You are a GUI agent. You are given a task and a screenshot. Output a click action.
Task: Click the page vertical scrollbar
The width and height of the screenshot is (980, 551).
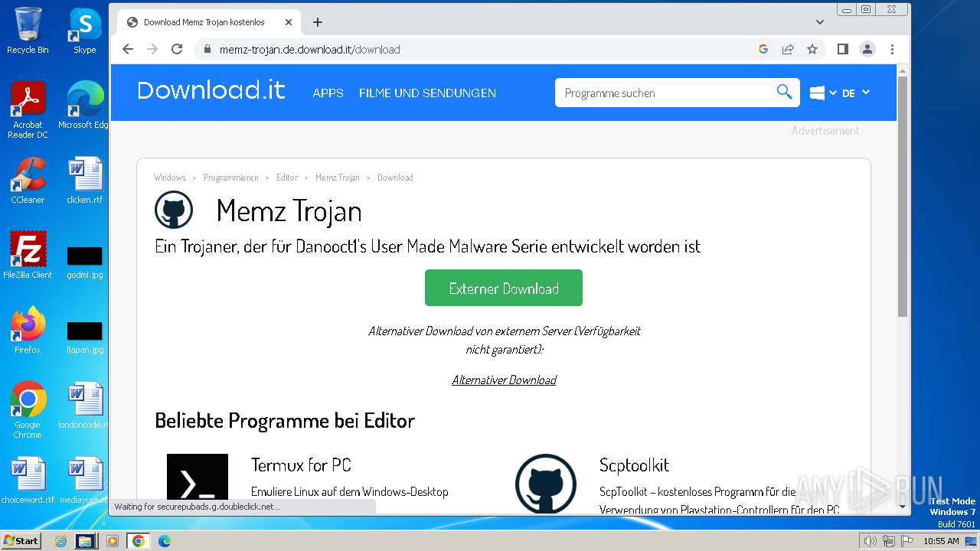(903, 196)
